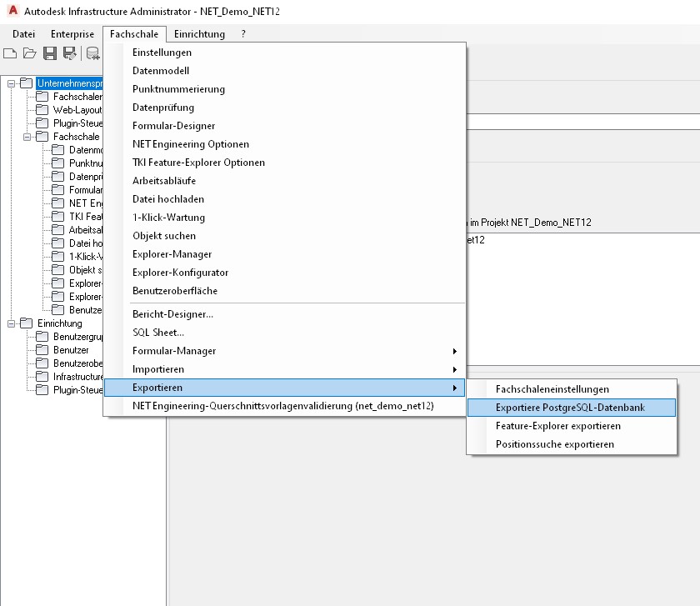The height and width of the screenshot is (606, 700).
Task: Select the Datenpr tree item
Action: (86, 177)
